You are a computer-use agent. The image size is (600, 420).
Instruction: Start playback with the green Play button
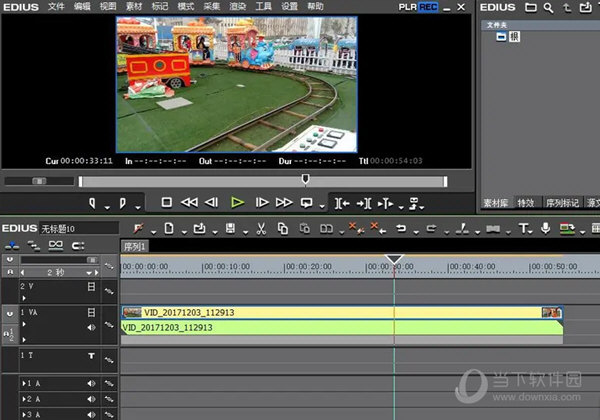pos(237,202)
